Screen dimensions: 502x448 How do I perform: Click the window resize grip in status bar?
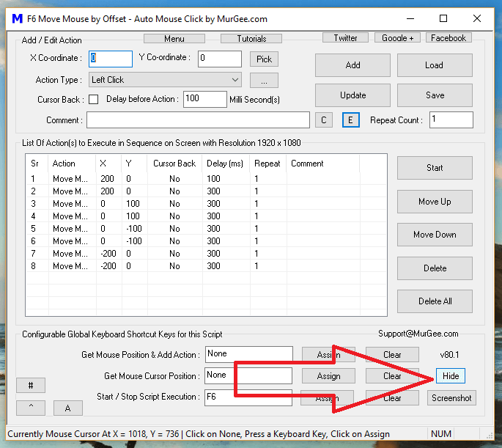[490, 436]
